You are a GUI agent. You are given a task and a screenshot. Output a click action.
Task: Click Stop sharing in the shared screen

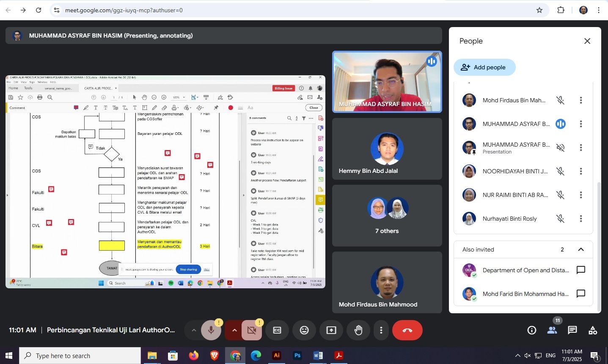[188, 269]
